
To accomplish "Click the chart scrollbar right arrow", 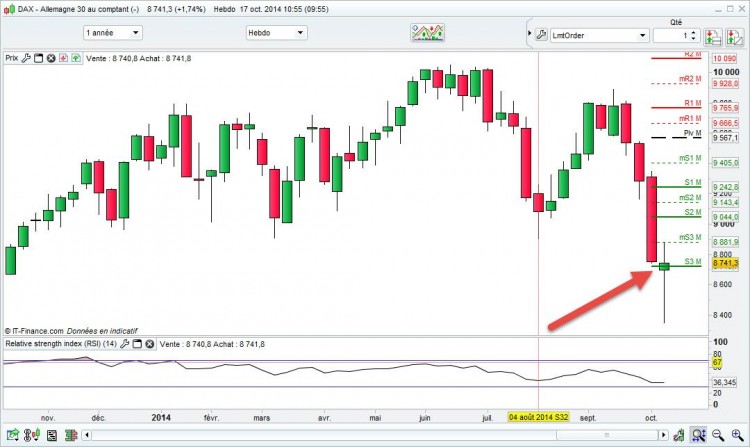I will pyautogui.click(x=663, y=435).
